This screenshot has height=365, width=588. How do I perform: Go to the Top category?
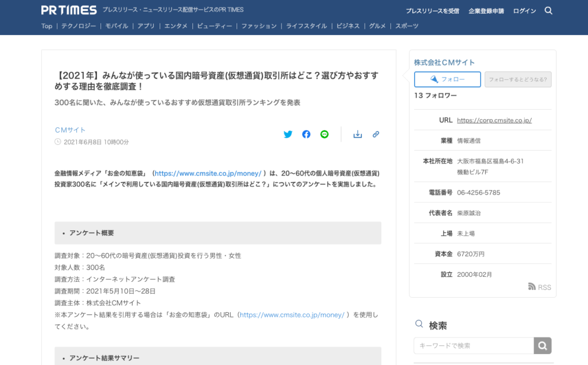click(47, 26)
